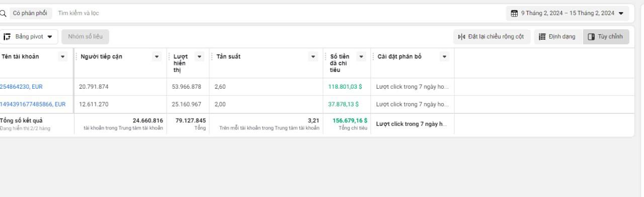
Task: Open Cài đặt phân bổ column dropdown
Action: [x=444, y=56]
